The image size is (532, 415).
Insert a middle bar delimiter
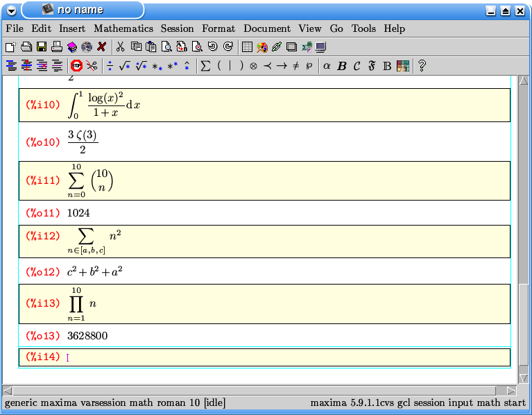click(230, 65)
